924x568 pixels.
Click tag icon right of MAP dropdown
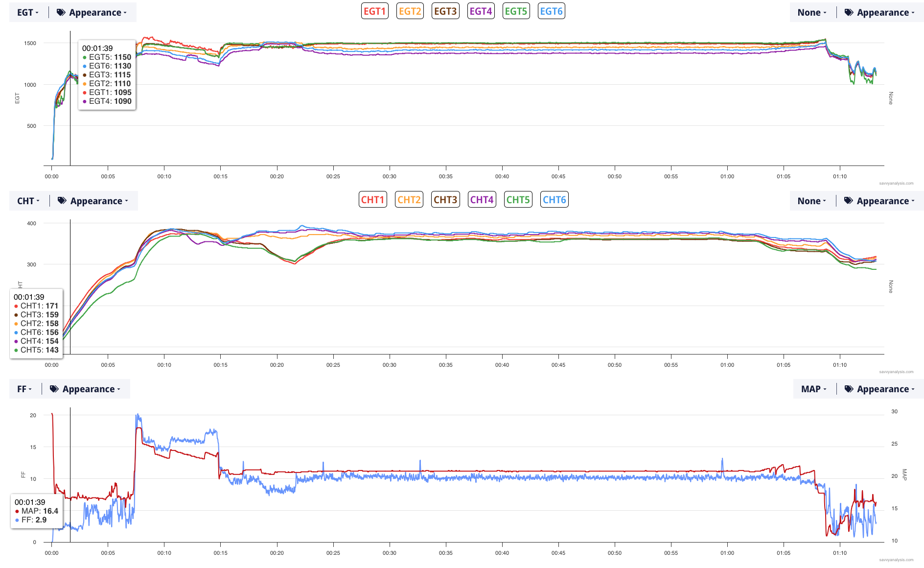point(849,389)
